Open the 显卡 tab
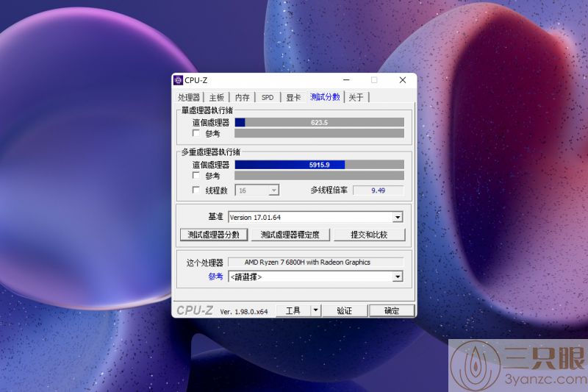This screenshot has width=588, height=392. (x=293, y=98)
